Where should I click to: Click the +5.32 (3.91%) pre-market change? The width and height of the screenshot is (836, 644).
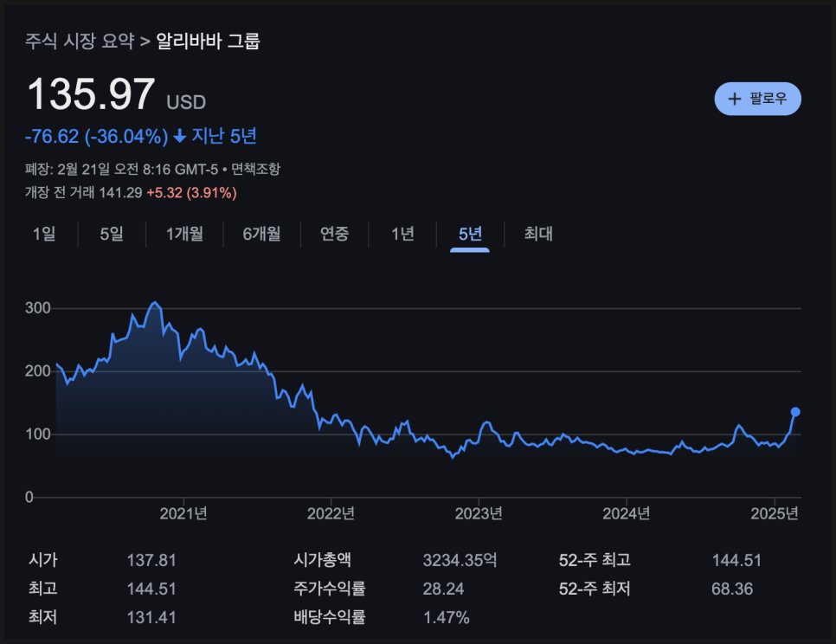click(191, 193)
